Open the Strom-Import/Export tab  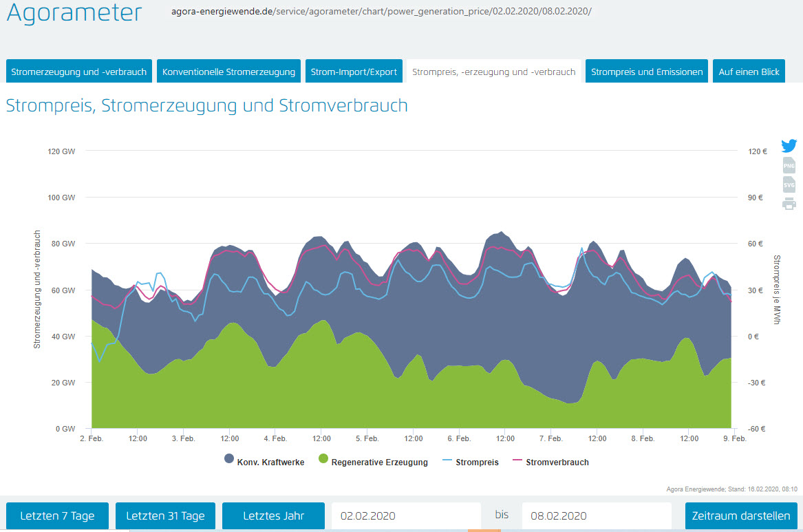(354, 72)
